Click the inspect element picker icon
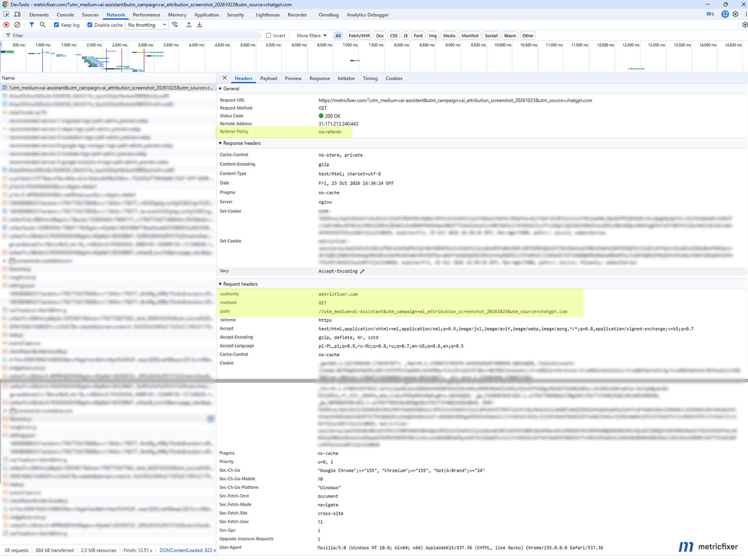 6,15
